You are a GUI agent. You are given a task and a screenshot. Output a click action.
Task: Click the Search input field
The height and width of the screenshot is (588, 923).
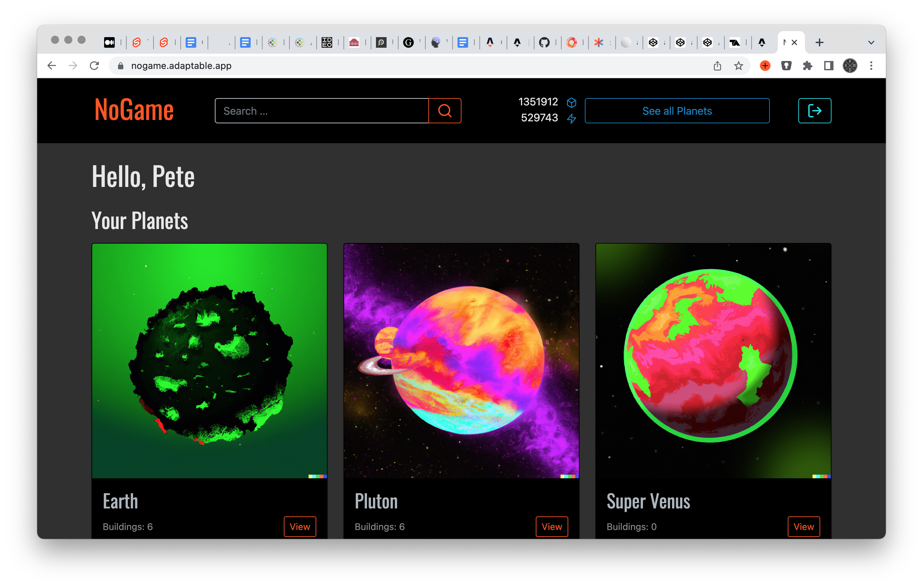322,111
